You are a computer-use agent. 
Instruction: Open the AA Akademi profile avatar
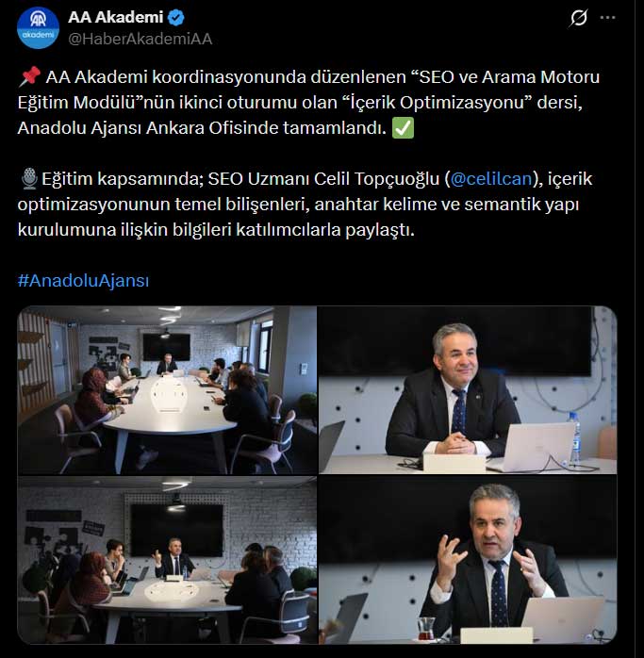(38, 28)
